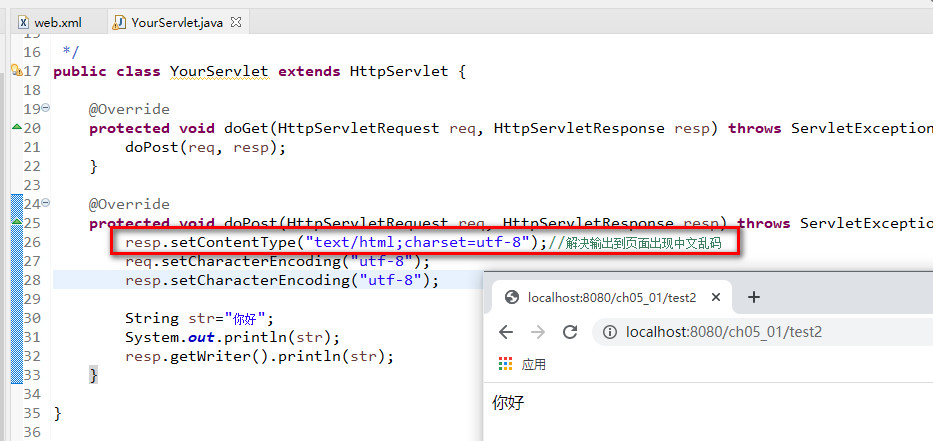
Task: Click the override indicator at line 20
Action: 17,126
